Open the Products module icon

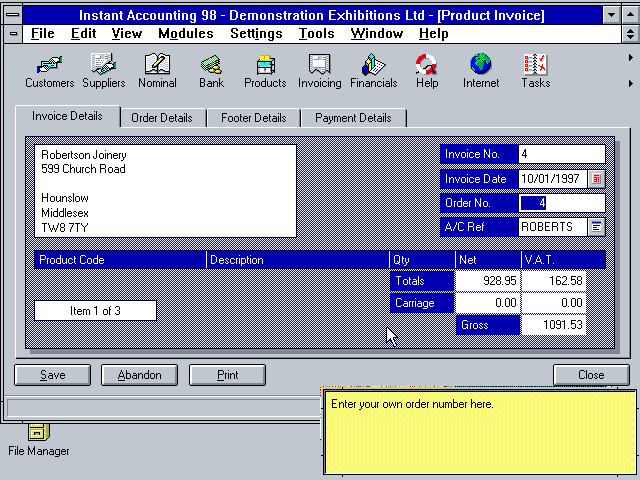click(x=265, y=71)
